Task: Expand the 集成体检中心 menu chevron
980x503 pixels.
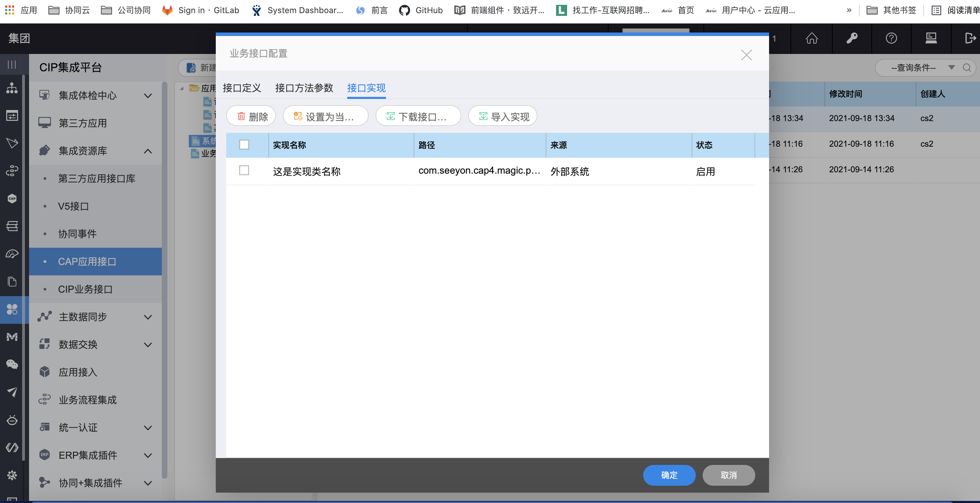Action: [148, 95]
